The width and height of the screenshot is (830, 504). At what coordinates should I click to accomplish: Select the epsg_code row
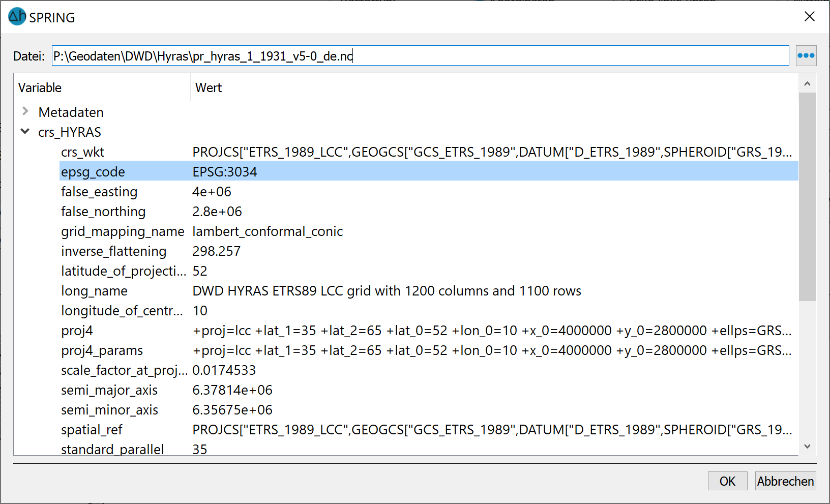(93, 172)
